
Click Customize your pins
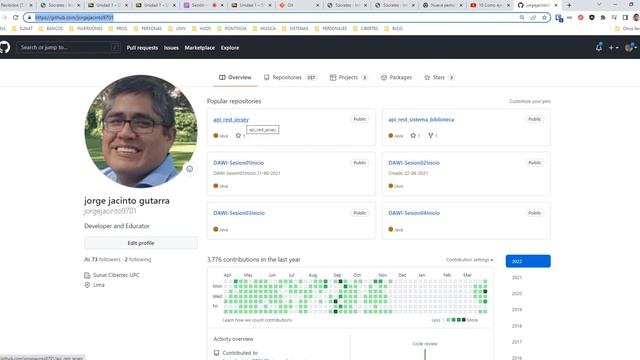coord(530,101)
